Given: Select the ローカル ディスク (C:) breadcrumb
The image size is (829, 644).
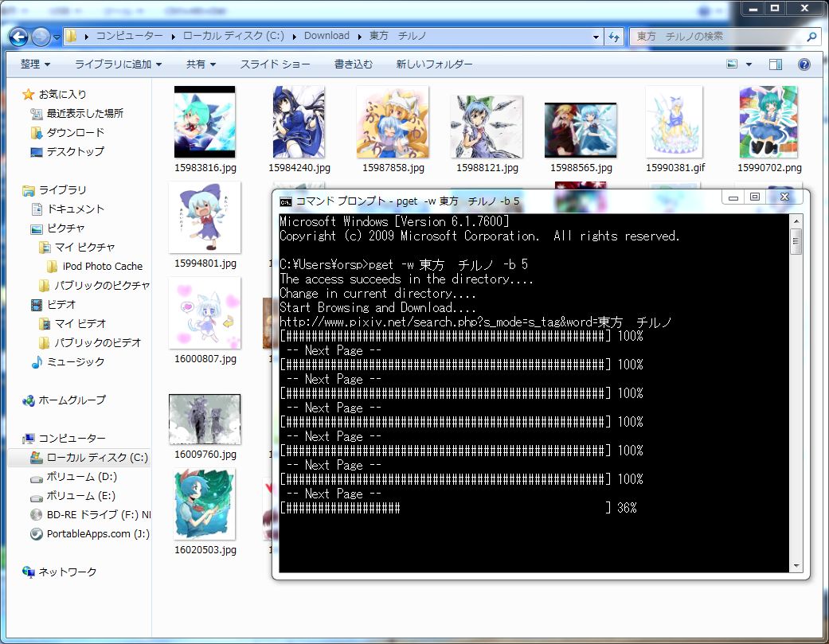Looking at the screenshot, I should (x=233, y=36).
